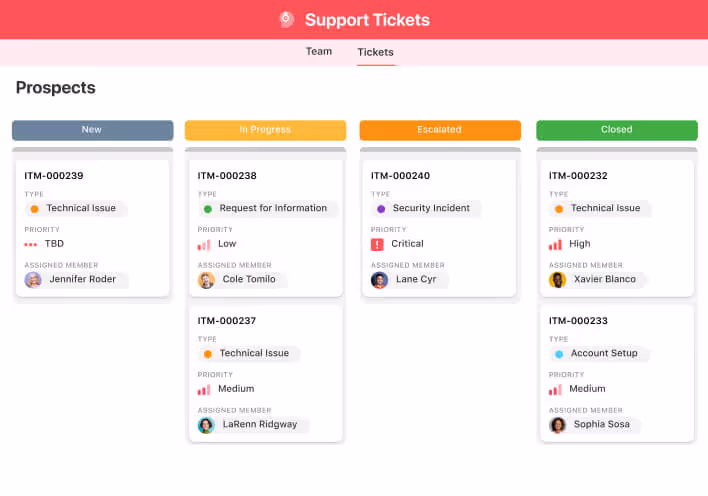This screenshot has width=708, height=496.
Task: Click the Escalated column header
Action: click(x=440, y=130)
